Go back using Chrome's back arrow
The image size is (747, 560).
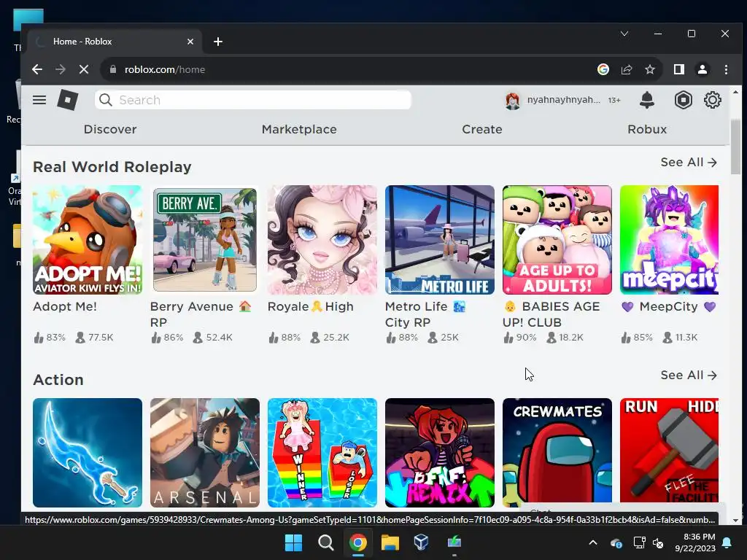coord(37,69)
